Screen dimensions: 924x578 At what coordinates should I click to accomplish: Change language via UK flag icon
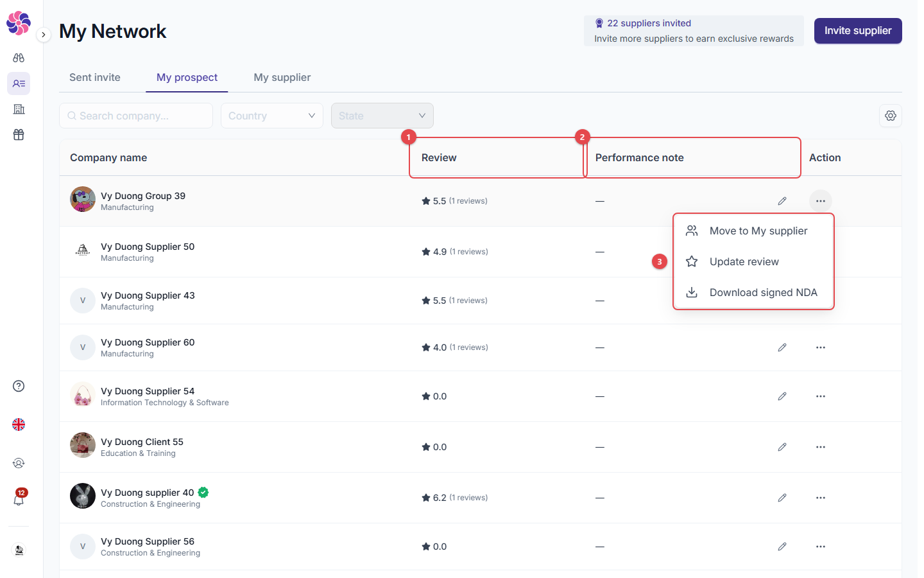(19, 425)
